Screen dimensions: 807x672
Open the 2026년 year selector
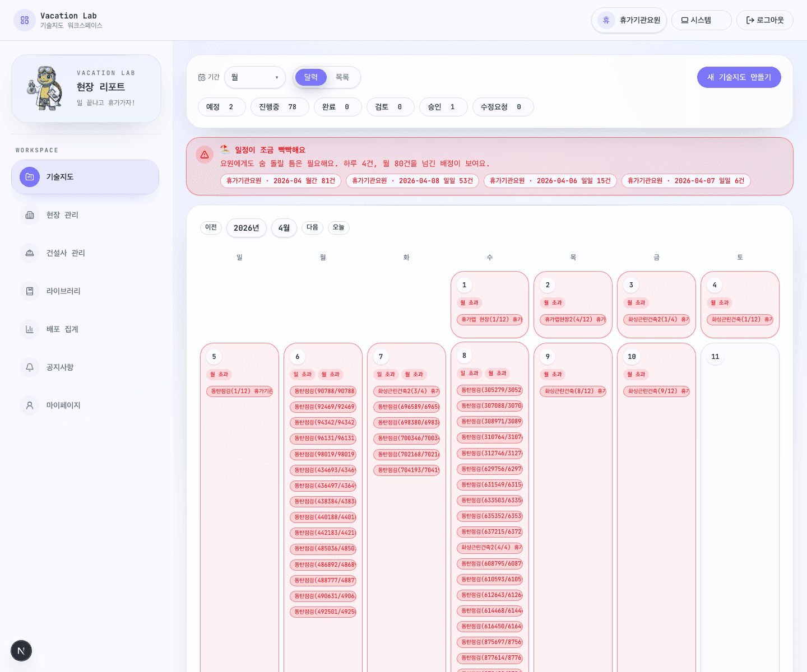[x=246, y=228]
